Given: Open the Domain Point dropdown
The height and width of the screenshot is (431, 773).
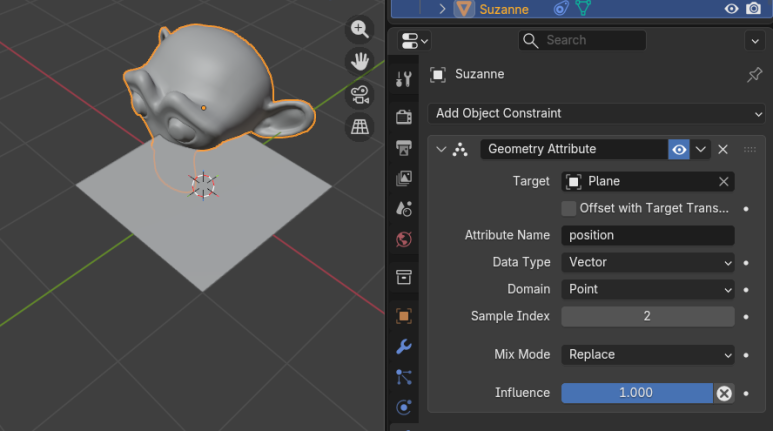Looking at the screenshot, I should [x=648, y=289].
